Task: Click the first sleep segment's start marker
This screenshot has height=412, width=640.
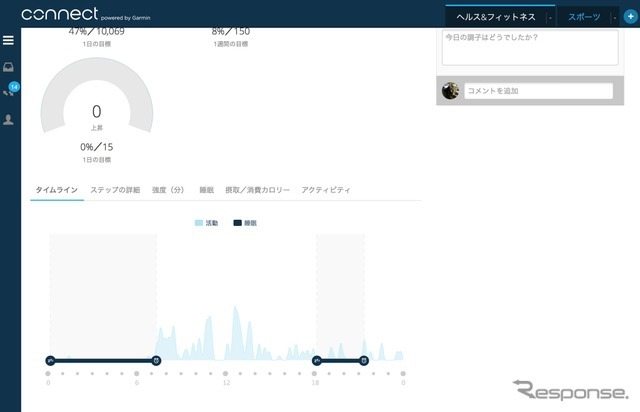Action: [x=51, y=360]
